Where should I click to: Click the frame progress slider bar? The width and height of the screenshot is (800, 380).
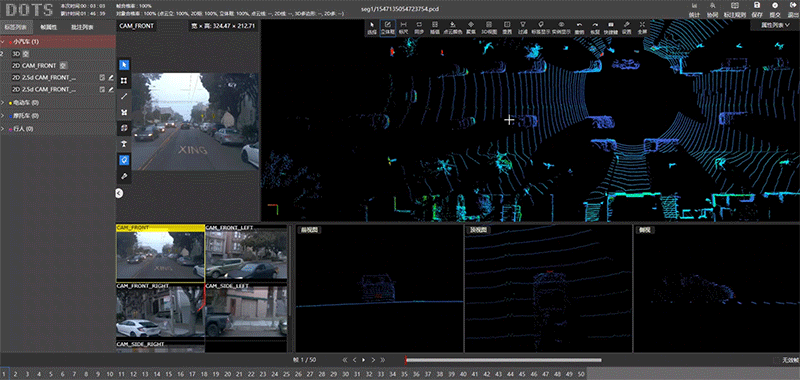pos(503,360)
